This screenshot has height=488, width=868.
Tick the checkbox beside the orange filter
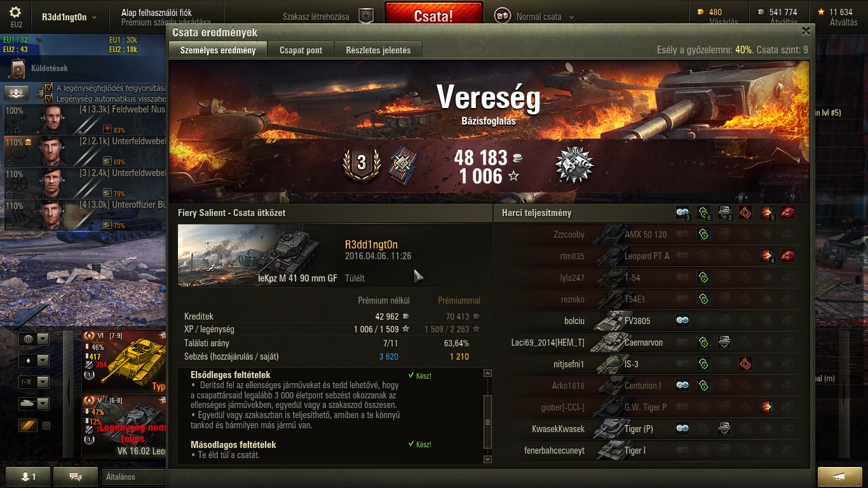click(x=46, y=426)
